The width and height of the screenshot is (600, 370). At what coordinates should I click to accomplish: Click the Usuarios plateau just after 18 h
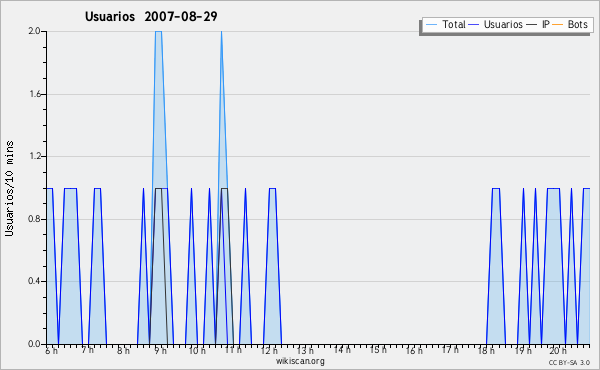pos(496,188)
